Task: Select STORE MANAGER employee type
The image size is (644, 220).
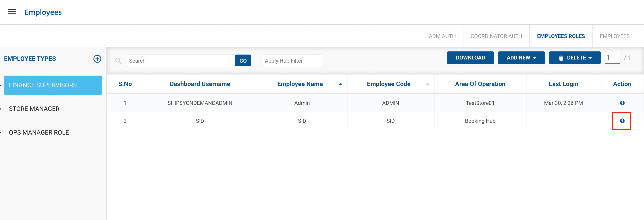Action: click(34, 109)
